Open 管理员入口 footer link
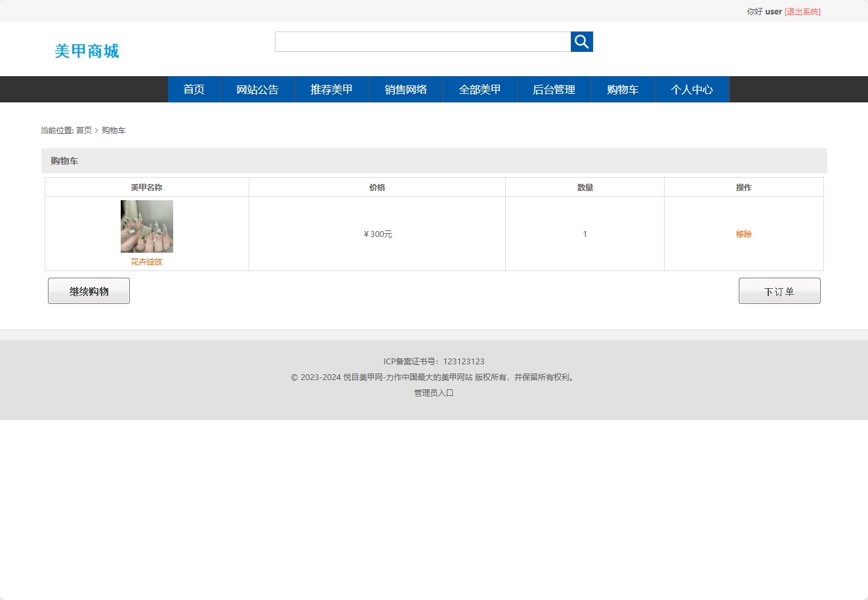The image size is (868, 600). pos(434,393)
